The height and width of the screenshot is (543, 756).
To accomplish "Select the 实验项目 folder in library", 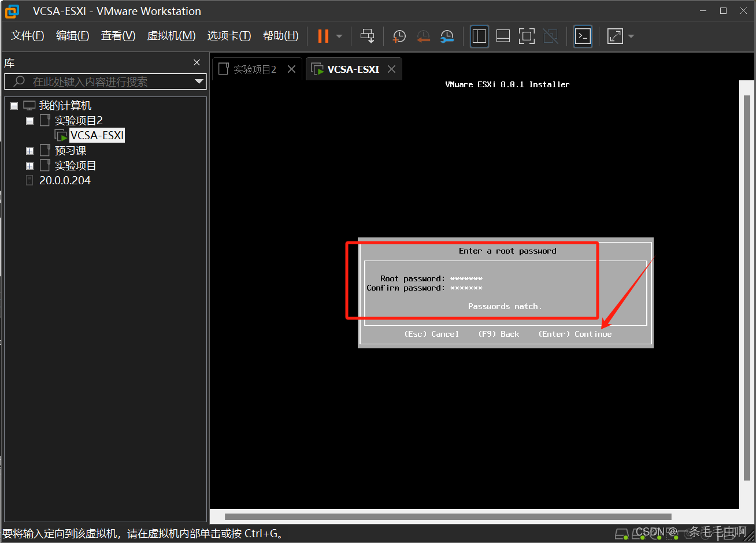I will click(x=75, y=166).
